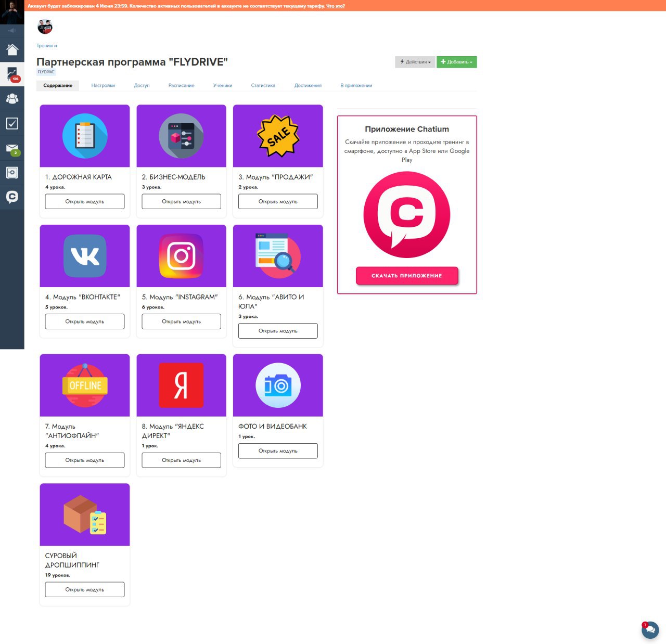This screenshot has height=644, width=666.
Task: Click the large Chatium app logo
Action: tap(407, 214)
